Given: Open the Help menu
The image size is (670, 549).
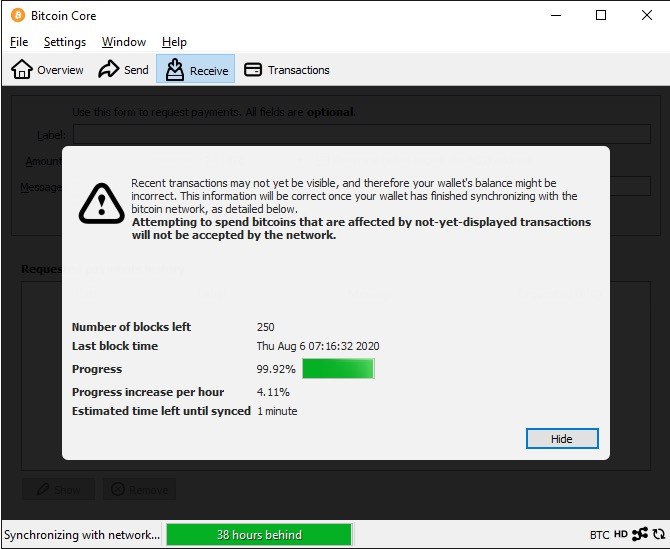Looking at the screenshot, I should [x=174, y=42].
